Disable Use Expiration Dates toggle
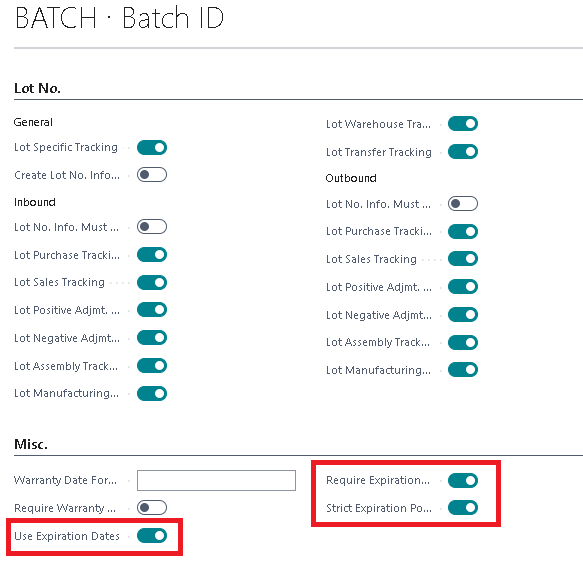This screenshot has width=583, height=571. click(x=152, y=536)
